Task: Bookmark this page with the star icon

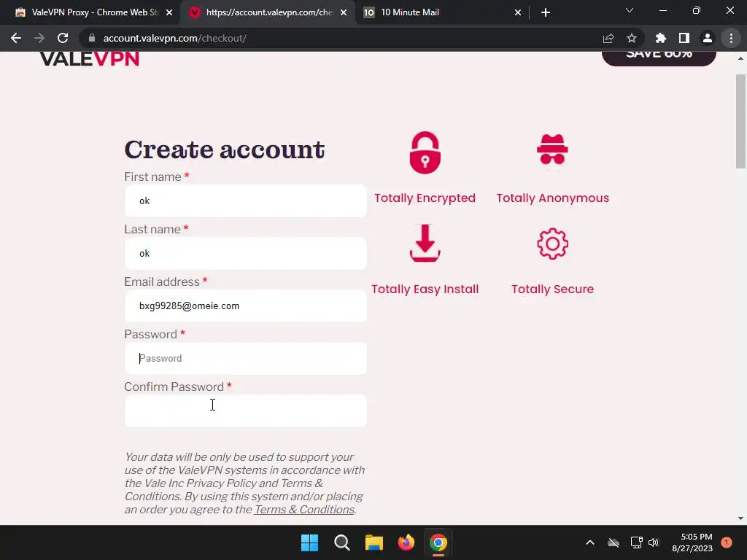Action: click(x=632, y=38)
